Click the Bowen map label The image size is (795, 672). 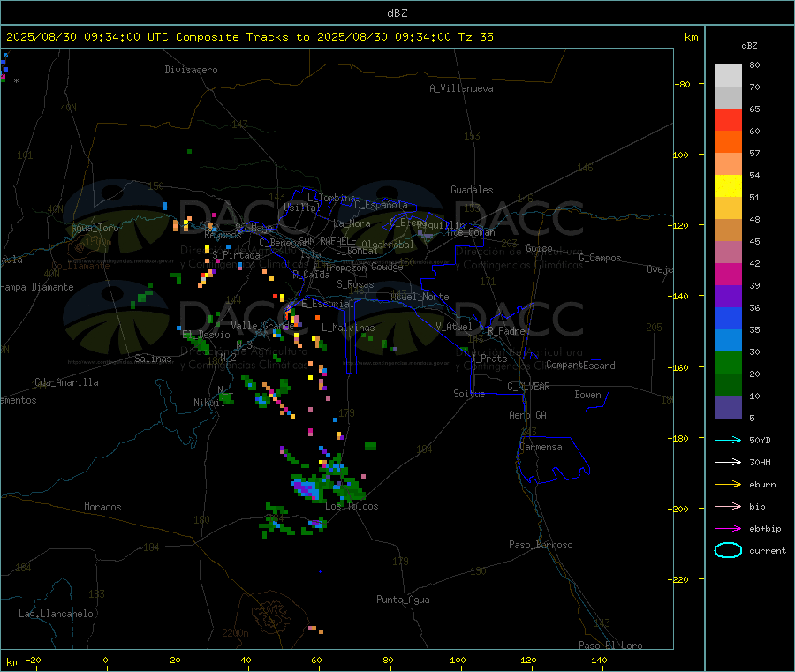pyautogui.click(x=588, y=395)
